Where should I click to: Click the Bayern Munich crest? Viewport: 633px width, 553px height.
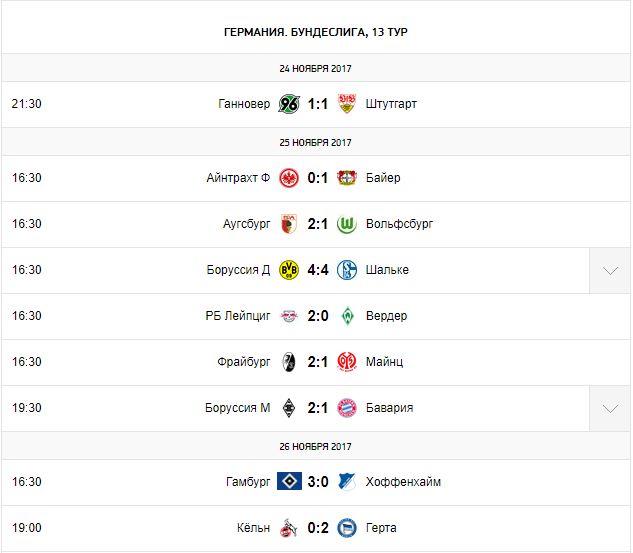click(x=347, y=408)
